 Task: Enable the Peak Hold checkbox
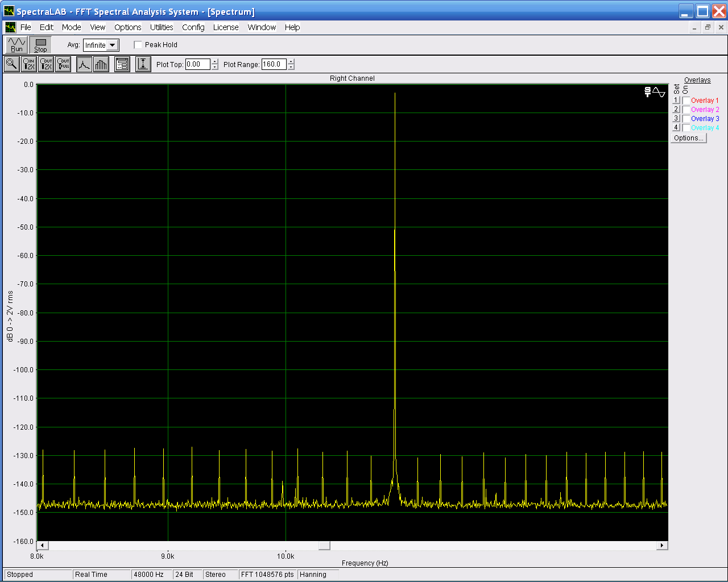(x=138, y=45)
